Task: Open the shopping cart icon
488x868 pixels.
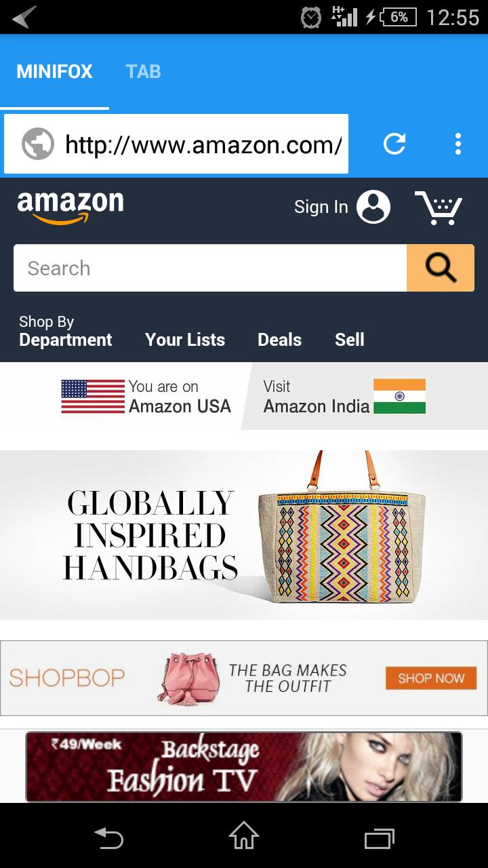Action: pos(438,207)
